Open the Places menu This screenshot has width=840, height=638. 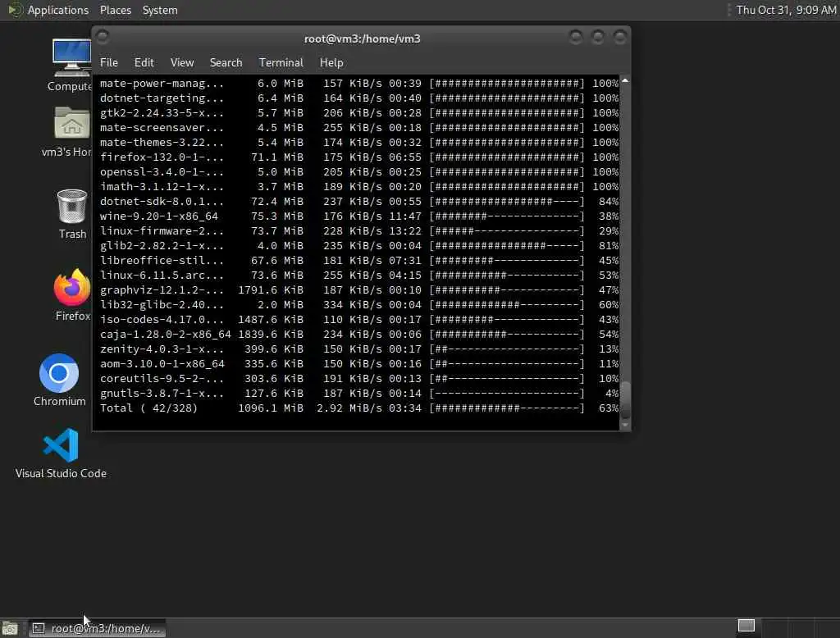coord(115,10)
